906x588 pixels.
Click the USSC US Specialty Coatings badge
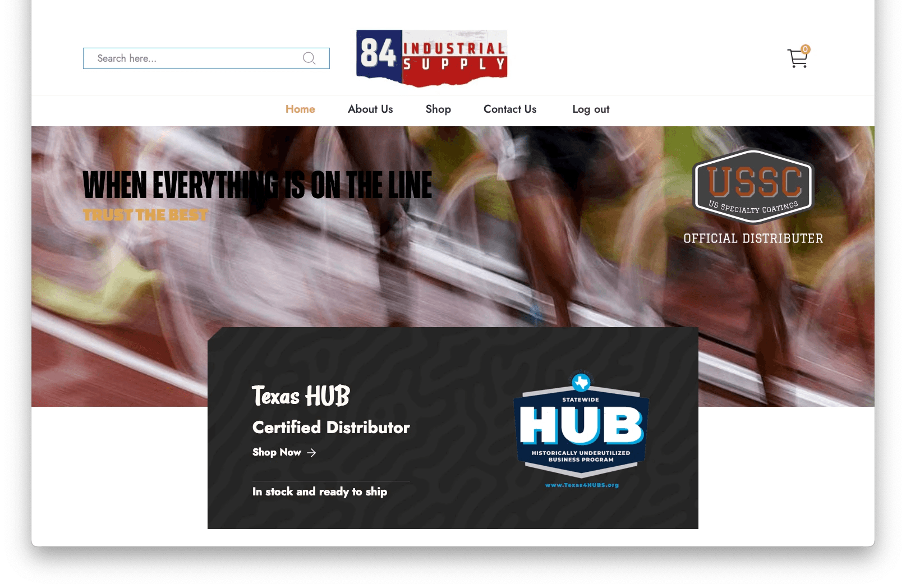[753, 186]
